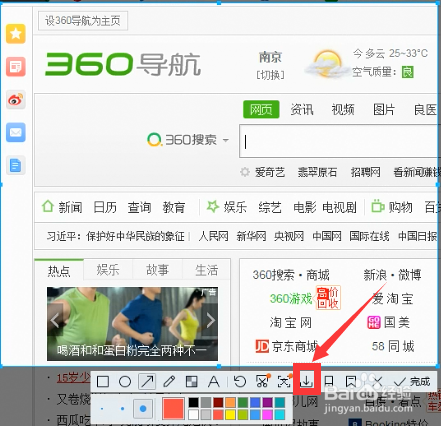Click the scissors icon with orange dot
441x426 pixels.
pos(262,381)
